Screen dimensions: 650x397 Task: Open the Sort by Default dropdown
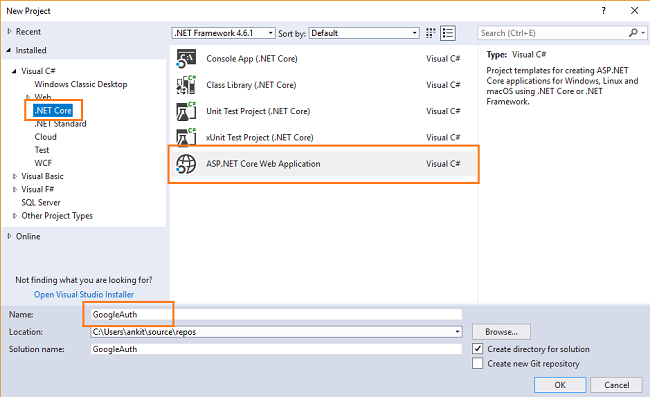364,33
